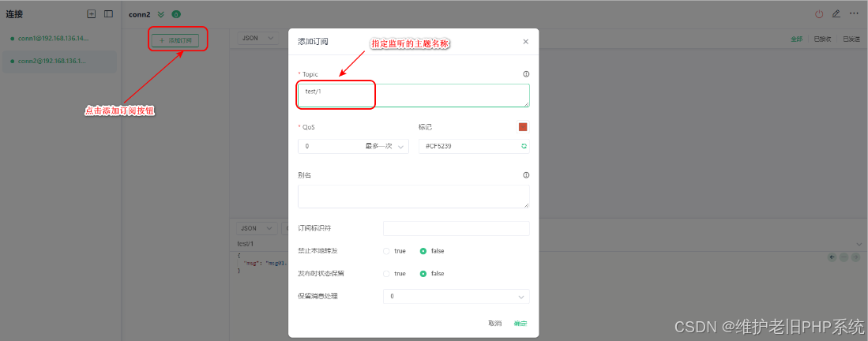Open the 保留消息处理 dropdown
The width and height of the screenshot is (868, 341).
pos(457,296)
